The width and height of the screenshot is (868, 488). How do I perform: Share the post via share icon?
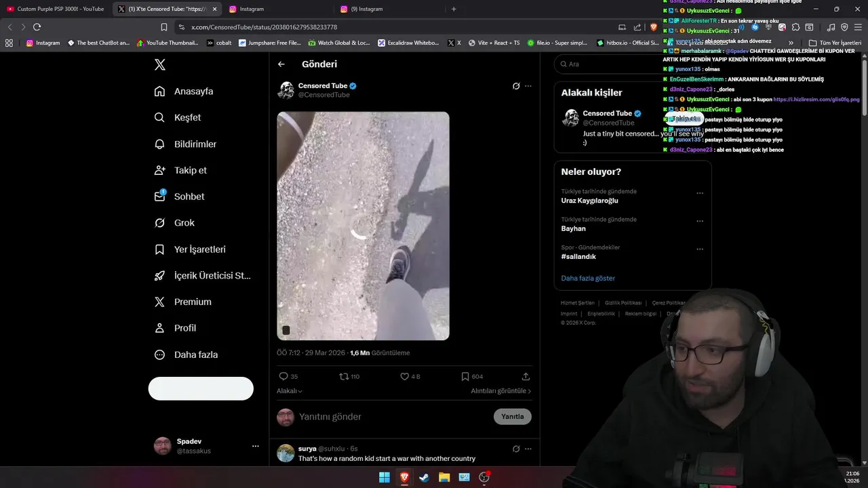tap(526, 376)
